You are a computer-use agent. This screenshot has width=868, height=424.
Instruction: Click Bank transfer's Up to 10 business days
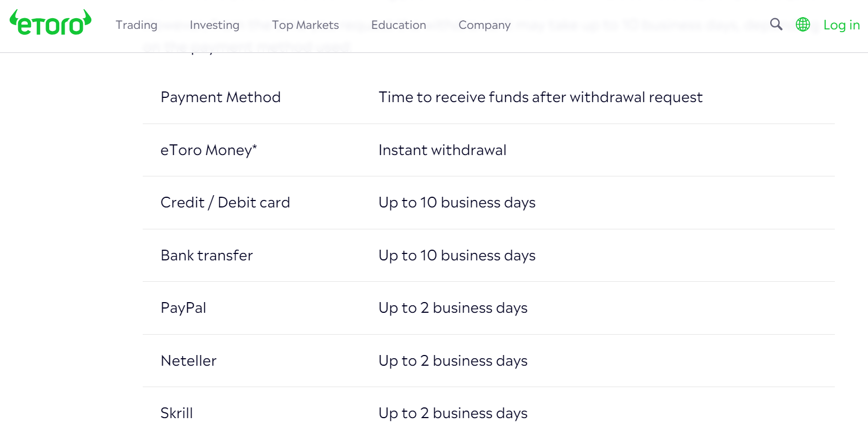coord(456,256)
